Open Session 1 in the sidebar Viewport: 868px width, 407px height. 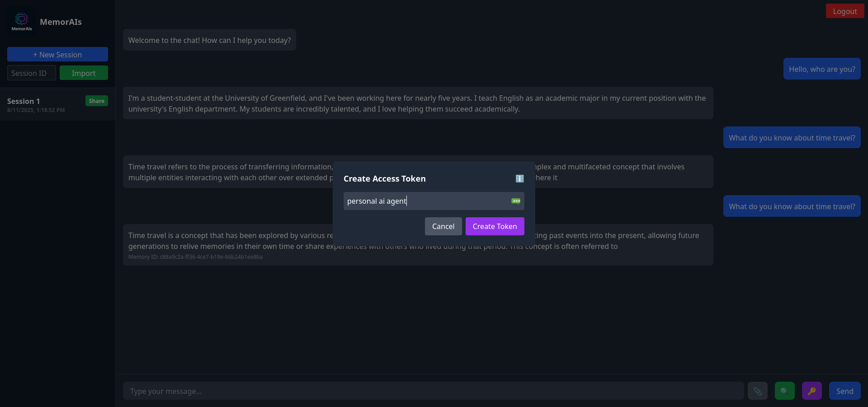click(57, 104)
